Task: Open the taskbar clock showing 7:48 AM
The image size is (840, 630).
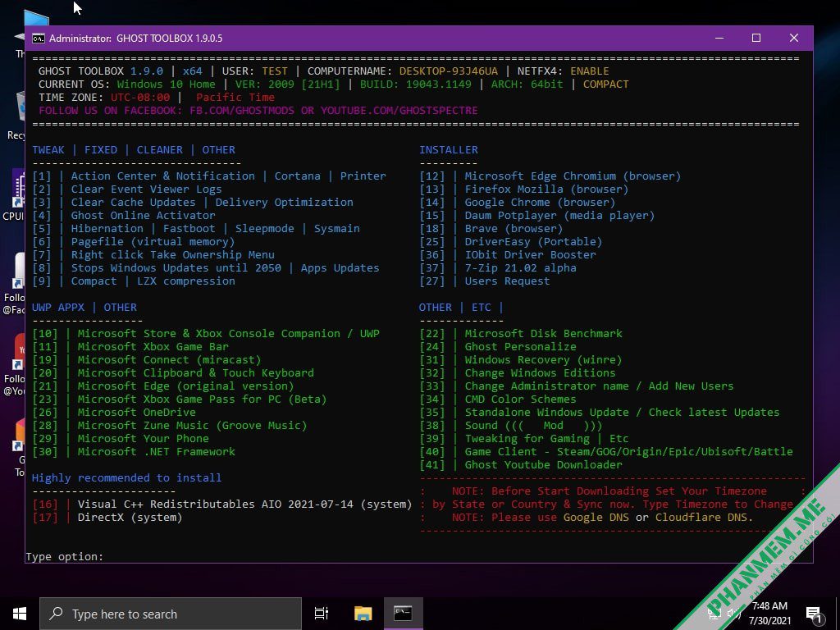Action: [769, 614]
